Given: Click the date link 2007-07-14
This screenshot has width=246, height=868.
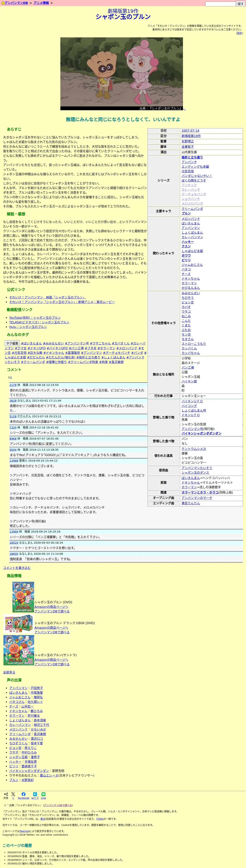Looking at the screenshot, I should 190,131.
